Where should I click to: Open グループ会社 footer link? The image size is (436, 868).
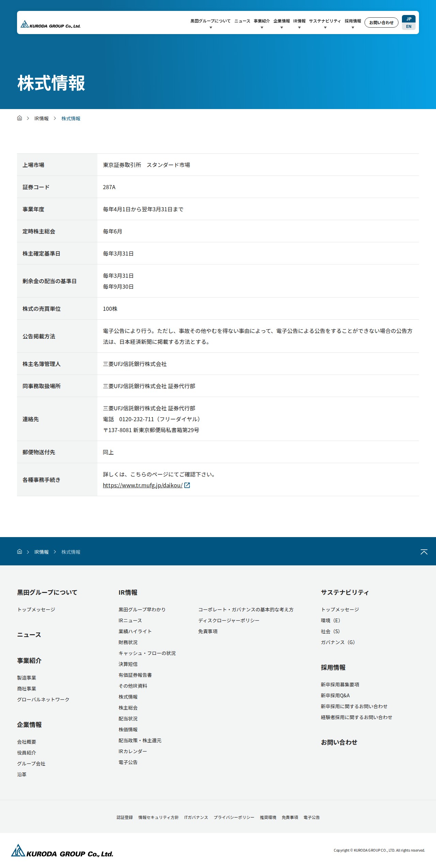click(31, 764)
